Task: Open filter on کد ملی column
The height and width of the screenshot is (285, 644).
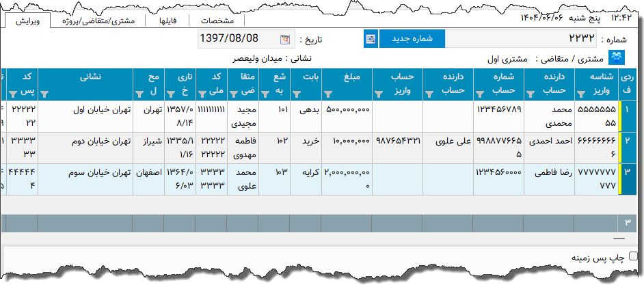Action: coord(202,95)
